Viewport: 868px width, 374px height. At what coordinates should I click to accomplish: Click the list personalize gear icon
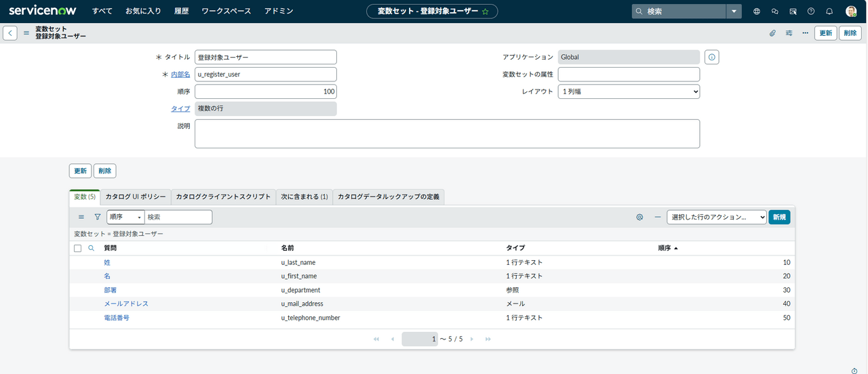point(639,217)
